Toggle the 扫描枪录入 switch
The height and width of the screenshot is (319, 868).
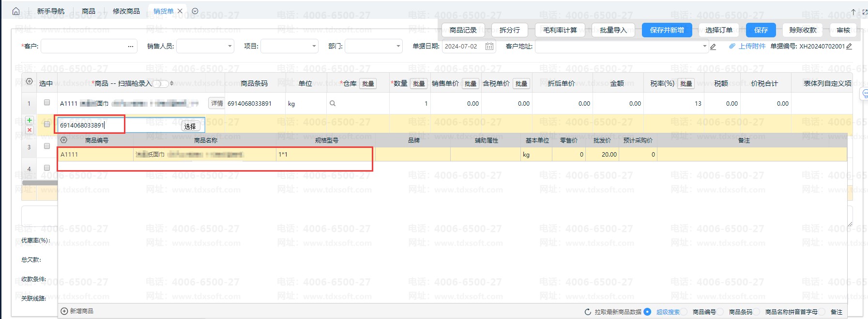click(161, 83)
